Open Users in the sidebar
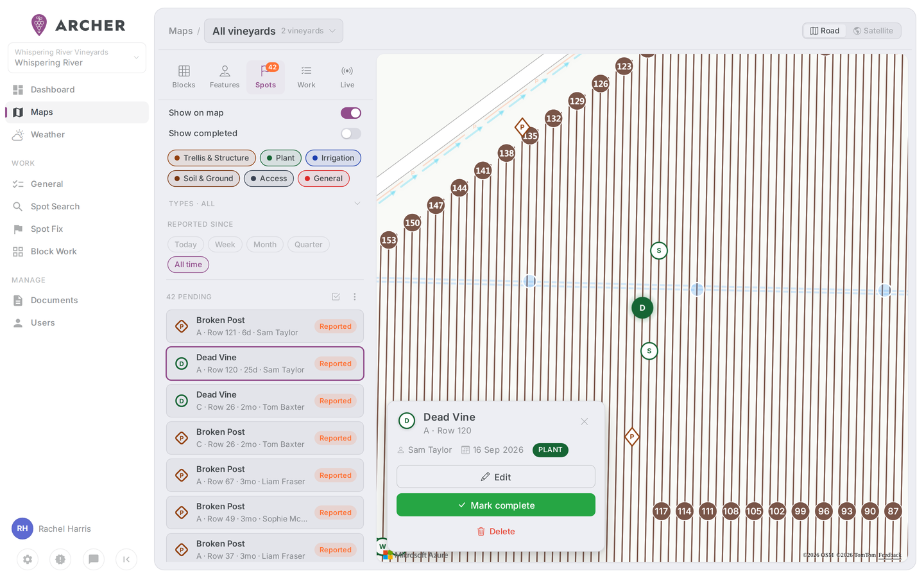 (x=77, y=323)
